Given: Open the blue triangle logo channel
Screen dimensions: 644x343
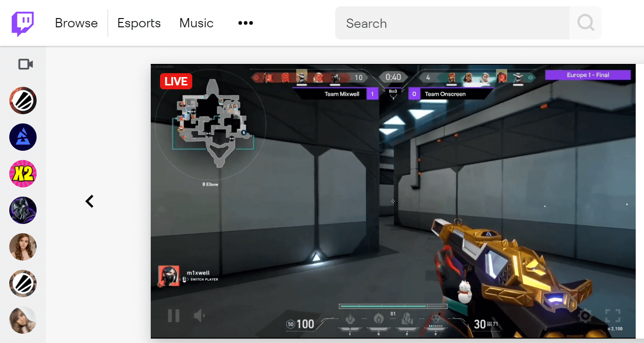Looking at the screenshot, I should pos(23,137).
